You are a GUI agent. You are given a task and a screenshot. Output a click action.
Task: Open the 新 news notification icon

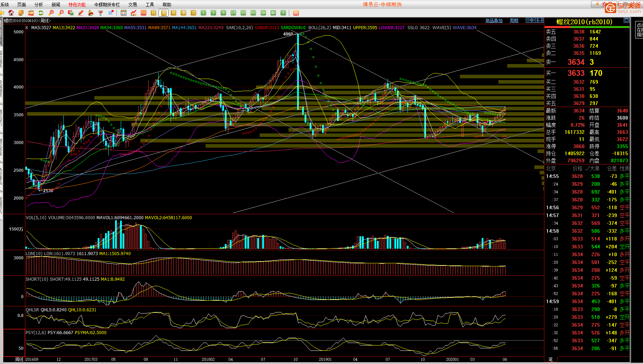click(x=111, y=13)
